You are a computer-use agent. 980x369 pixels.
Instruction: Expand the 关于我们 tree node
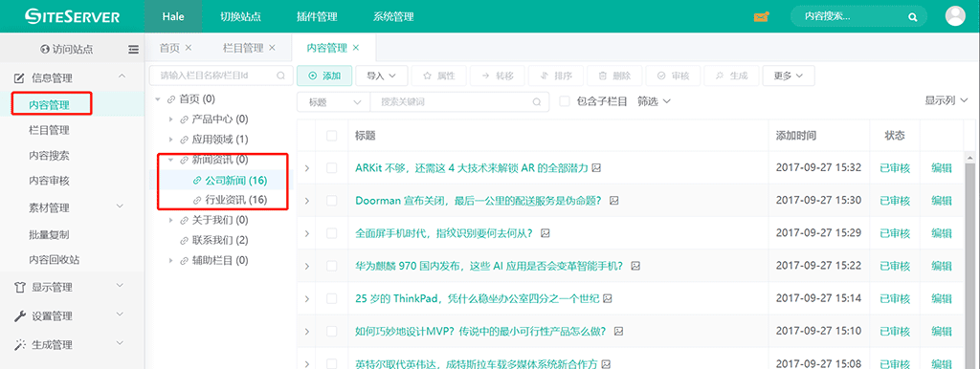tap(171, 221)
